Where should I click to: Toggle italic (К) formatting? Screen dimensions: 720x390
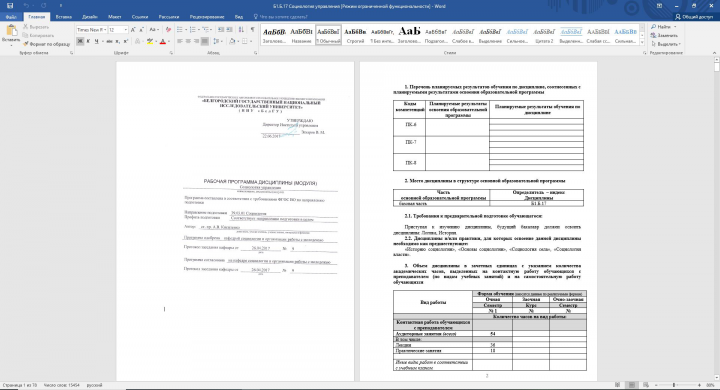pos(88,41)
